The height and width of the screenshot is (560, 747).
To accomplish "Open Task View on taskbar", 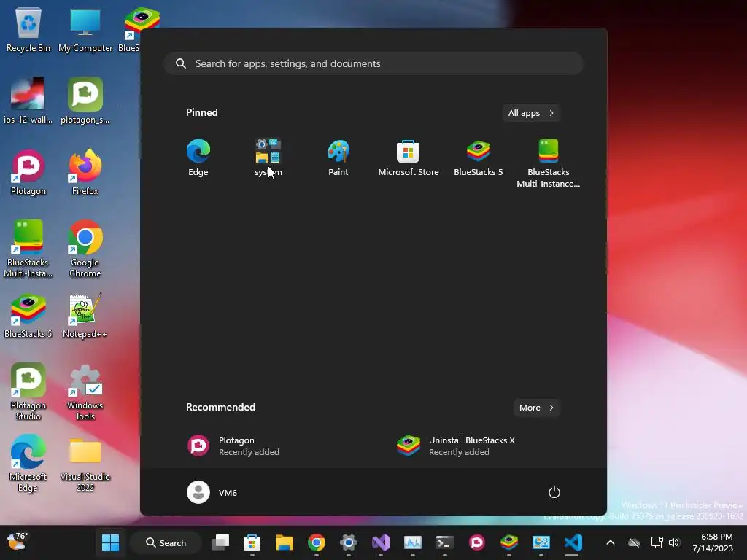I will click(x=220, y=542).
